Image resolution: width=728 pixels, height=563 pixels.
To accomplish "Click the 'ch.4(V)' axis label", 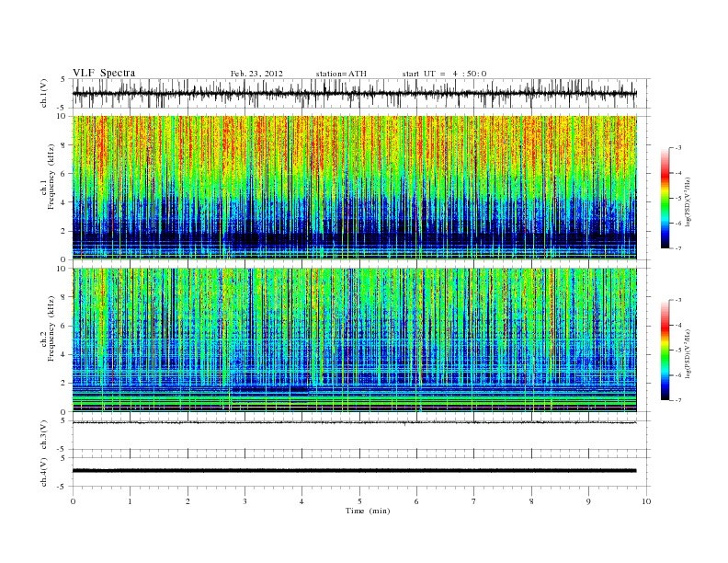I will (43, 472).
